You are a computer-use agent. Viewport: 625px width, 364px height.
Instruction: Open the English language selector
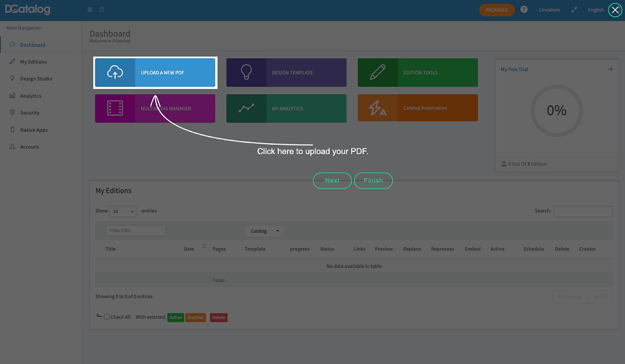pos(596,10)
